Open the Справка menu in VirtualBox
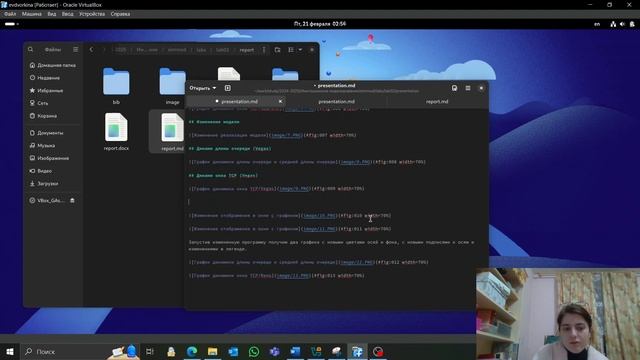The image size is (640, 360). click(120, 14)
